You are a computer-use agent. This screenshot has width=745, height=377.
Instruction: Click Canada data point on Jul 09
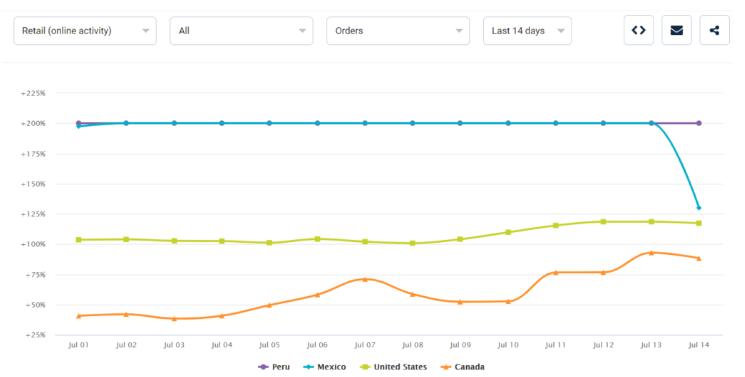coord(460,302)
